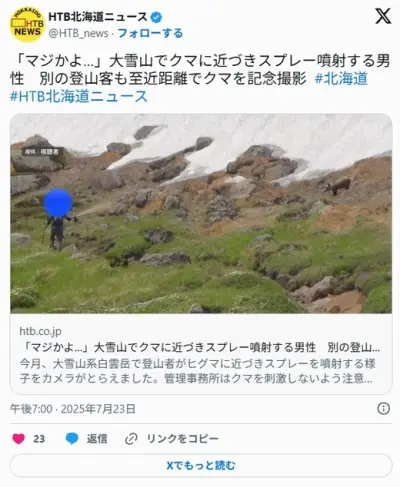Click the article summary description text
400x487 pixels.
(197, 371)
